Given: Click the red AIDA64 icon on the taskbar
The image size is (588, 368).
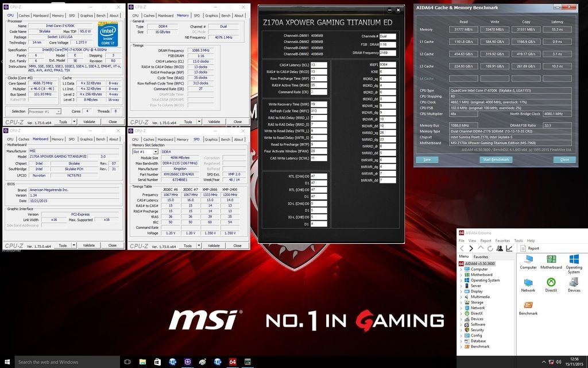Looking at the screenshot, I should pos(233,362).
